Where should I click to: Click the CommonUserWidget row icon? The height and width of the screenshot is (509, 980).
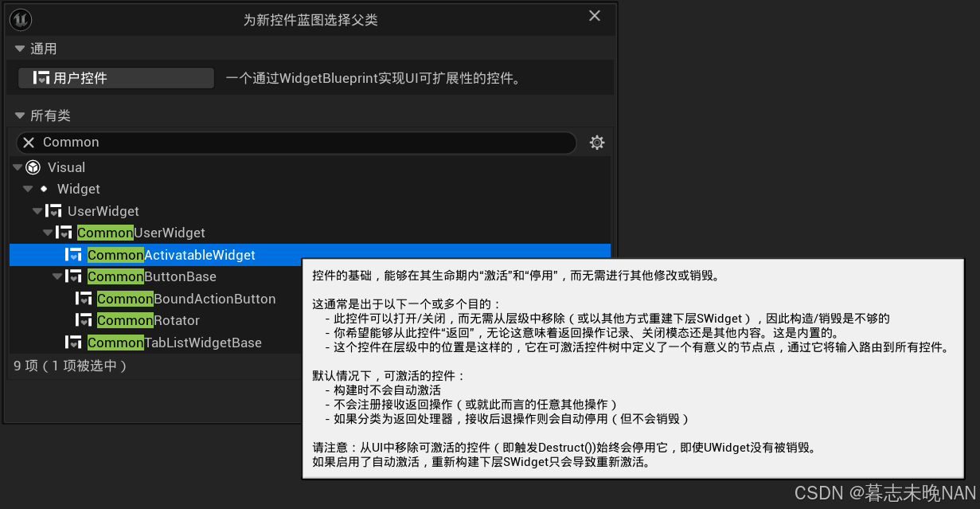pyautogui.click(x=64, y=233)
